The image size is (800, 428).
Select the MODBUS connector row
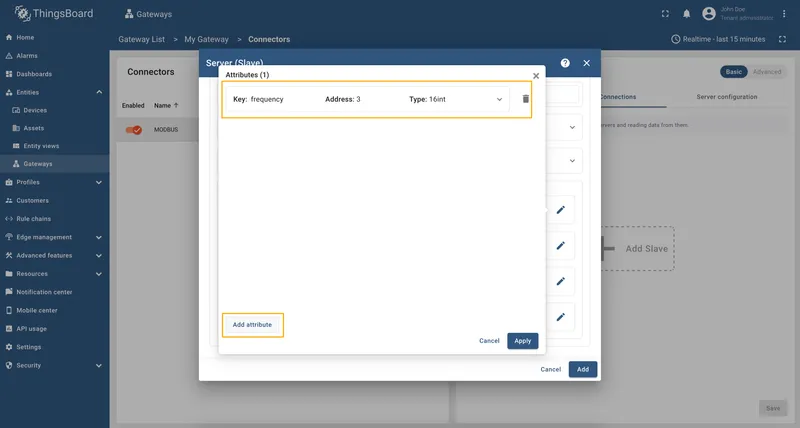[x=158, y=130]
